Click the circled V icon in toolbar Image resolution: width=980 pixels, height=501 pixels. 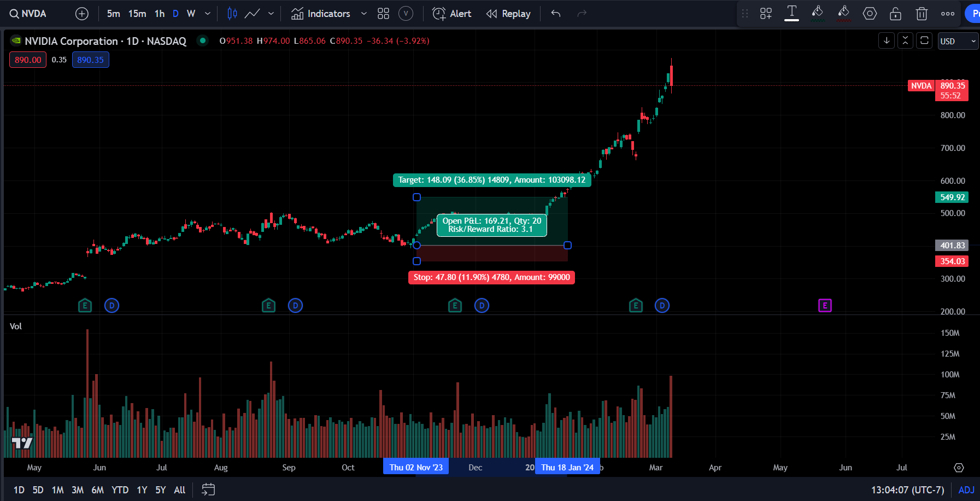tap(406, 14)
